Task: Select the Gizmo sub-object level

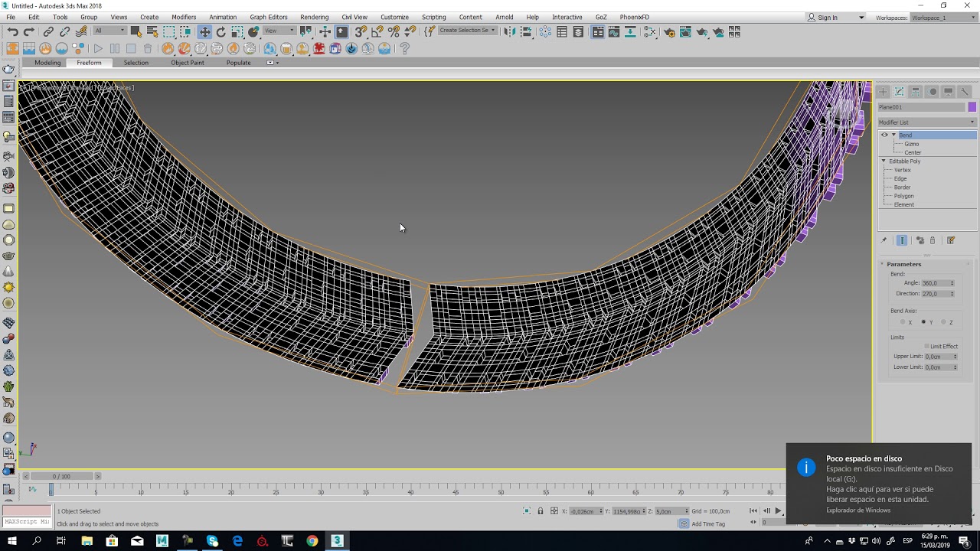Action: [x=911, y=144]
